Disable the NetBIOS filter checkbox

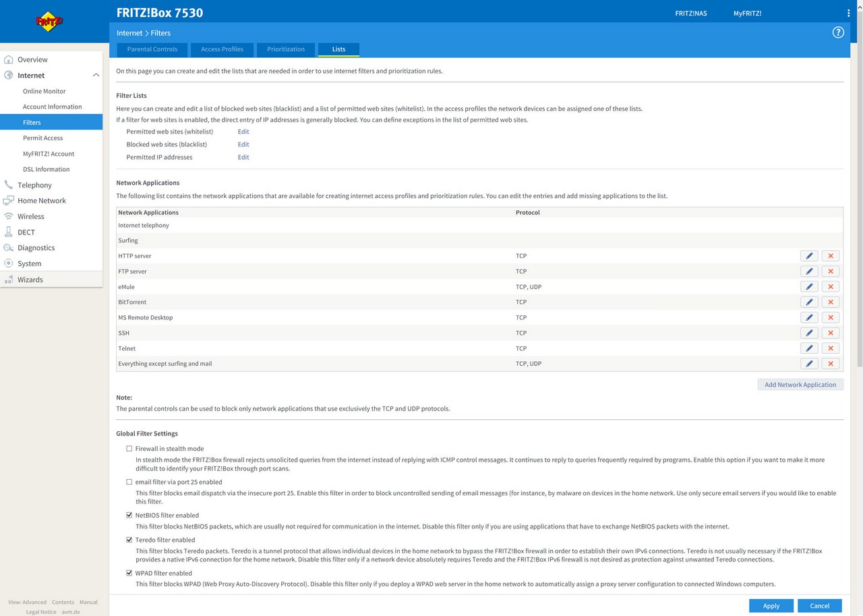pos(129,516)
